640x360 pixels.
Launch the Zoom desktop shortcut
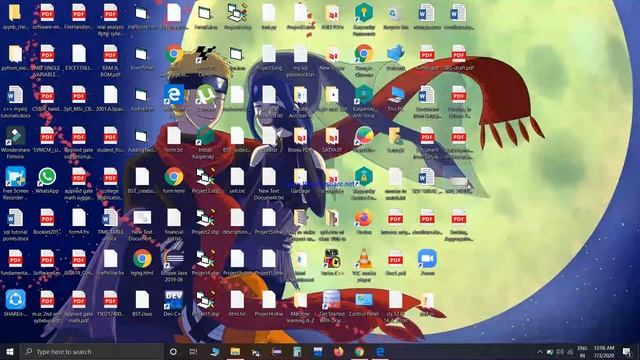(427, 262)
